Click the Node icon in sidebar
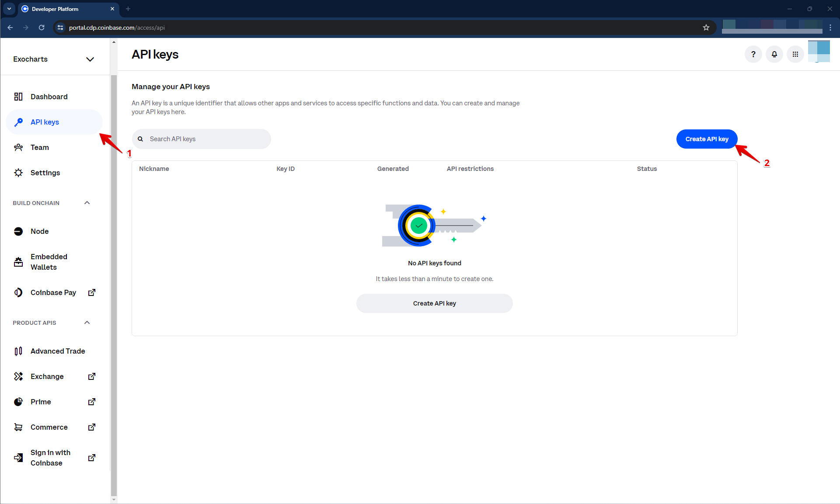Screen dimensions: 840x504 [18, 231]
